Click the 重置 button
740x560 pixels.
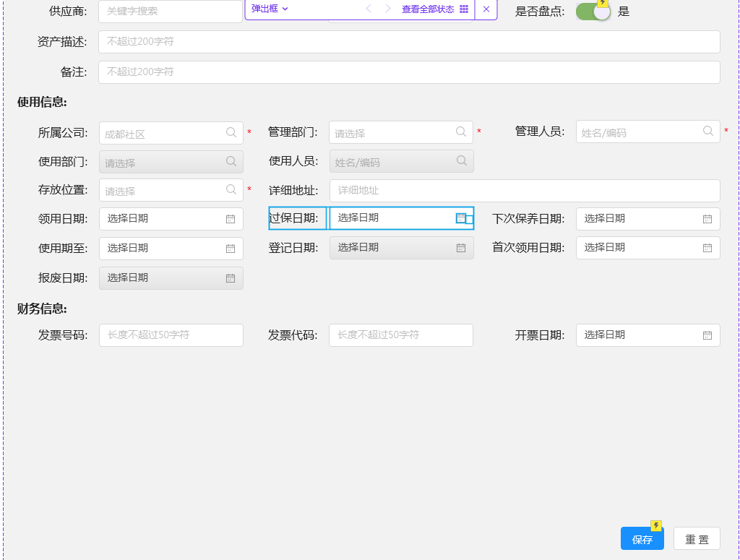697,539
